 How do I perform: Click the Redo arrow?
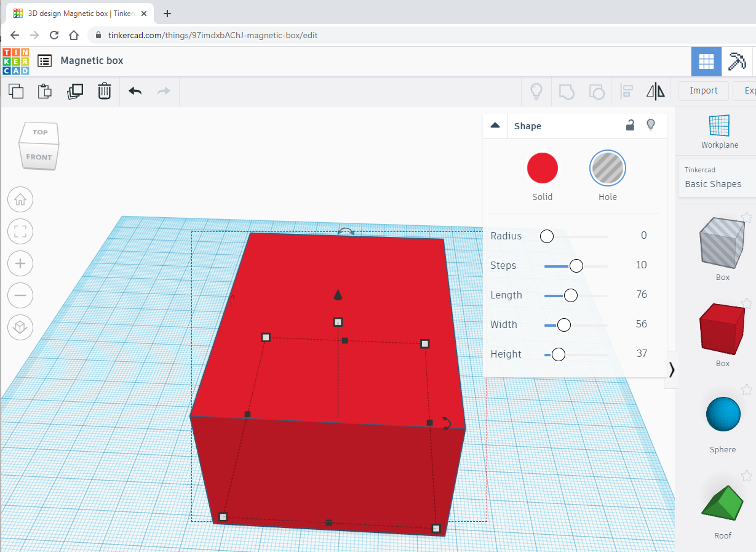(164, 92)
